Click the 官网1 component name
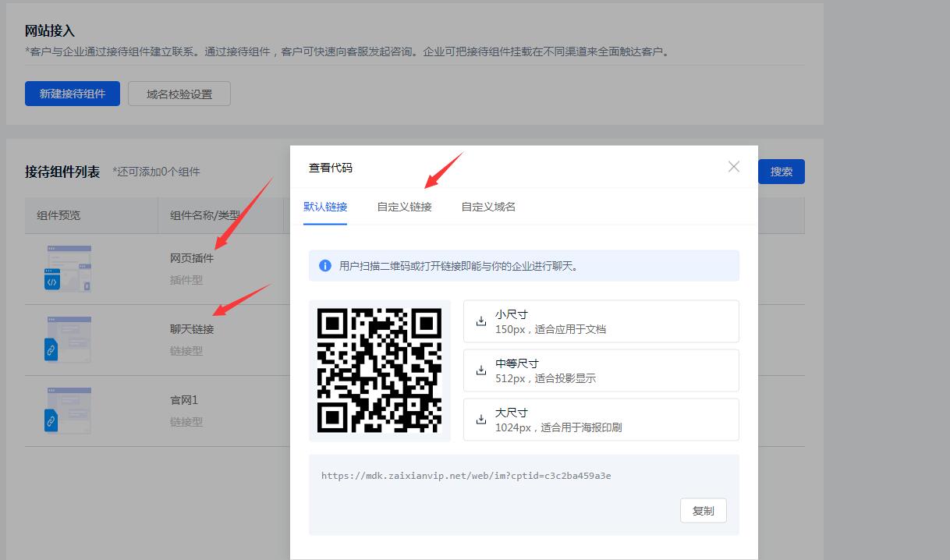 click(x=184, y=400)
